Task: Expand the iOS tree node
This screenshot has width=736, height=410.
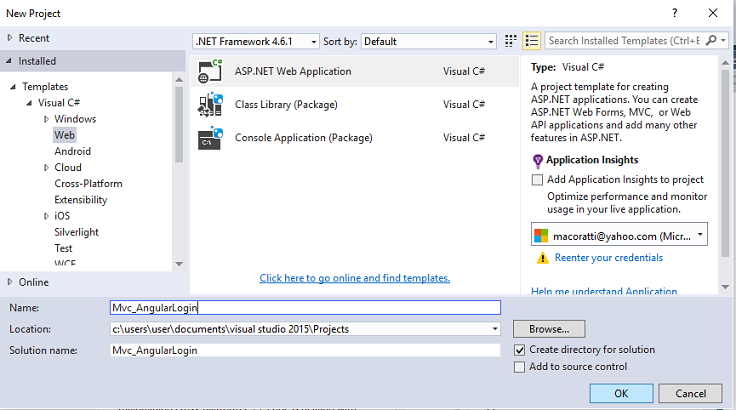Action: point(46,216)
